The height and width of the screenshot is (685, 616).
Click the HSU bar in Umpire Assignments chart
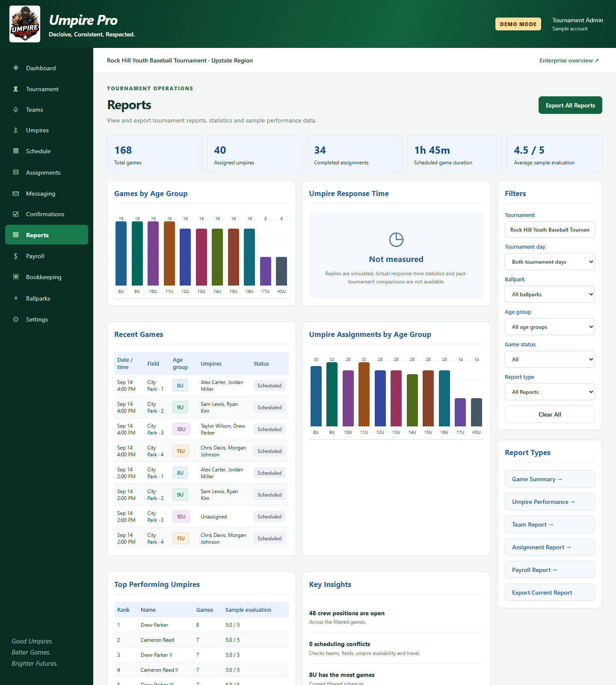477,412
